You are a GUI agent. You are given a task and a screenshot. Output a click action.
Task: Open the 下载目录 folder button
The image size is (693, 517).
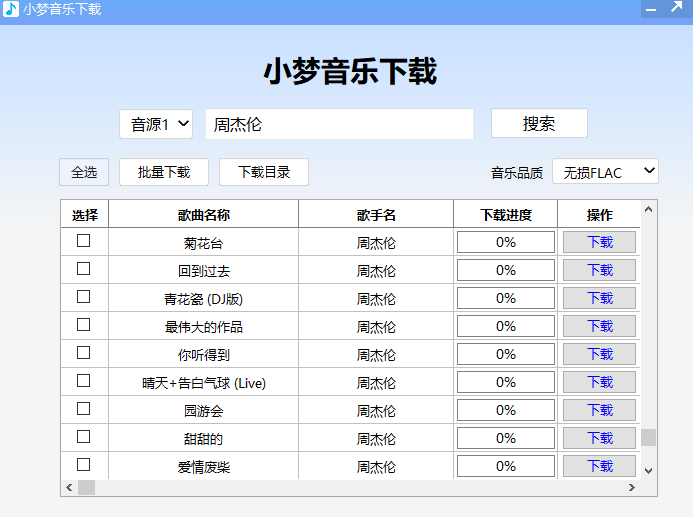pyautogui.click(x=264, y=172)
